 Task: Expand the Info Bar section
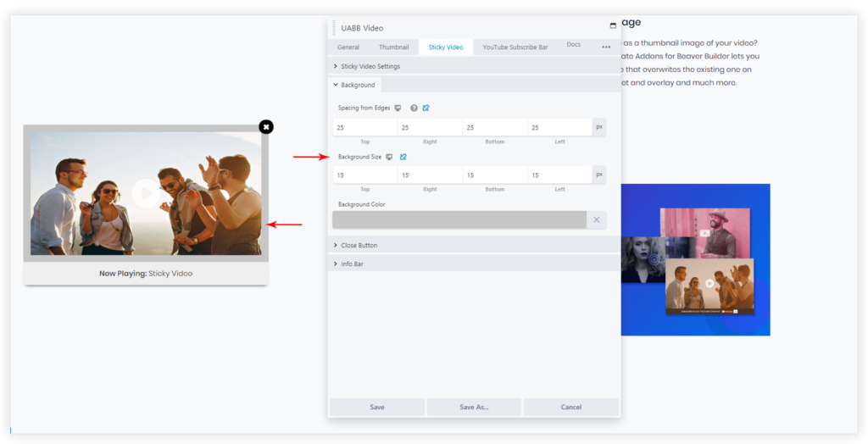tap(352, 264)
